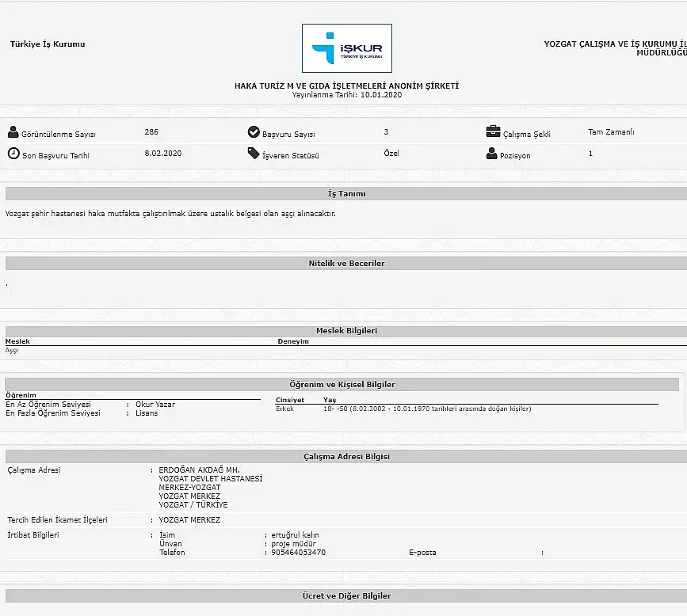Click 'YOZGAT MERKEZ' in the Tercih Edilen İkamet row

pos(189,520)
